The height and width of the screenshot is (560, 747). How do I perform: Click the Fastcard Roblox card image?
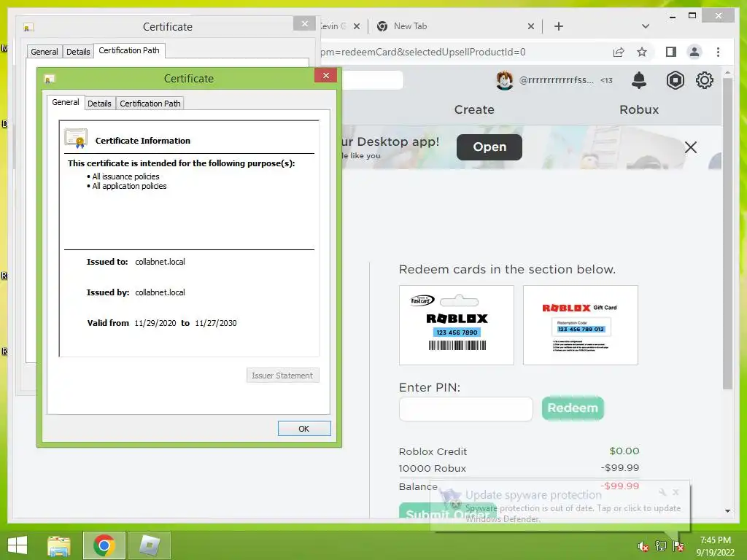point(457,325)
